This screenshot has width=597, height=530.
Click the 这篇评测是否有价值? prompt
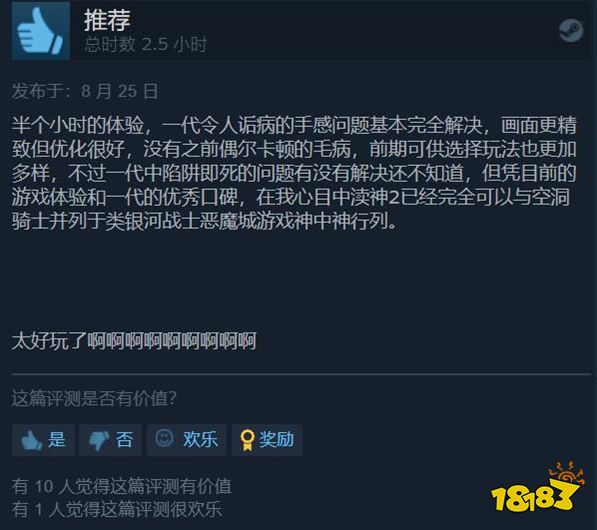94,399
